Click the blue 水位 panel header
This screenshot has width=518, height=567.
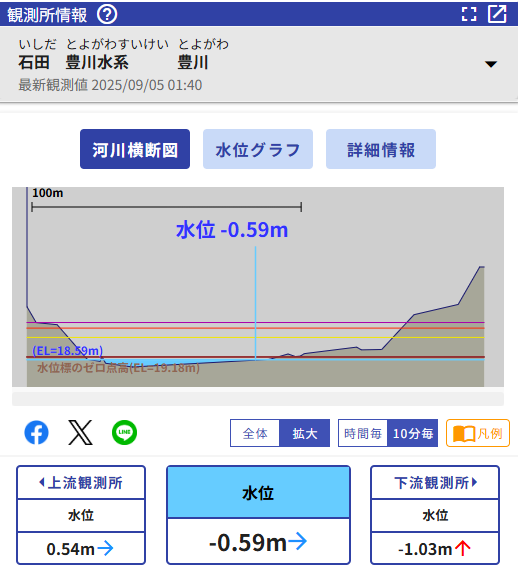[x=258, y=493]
